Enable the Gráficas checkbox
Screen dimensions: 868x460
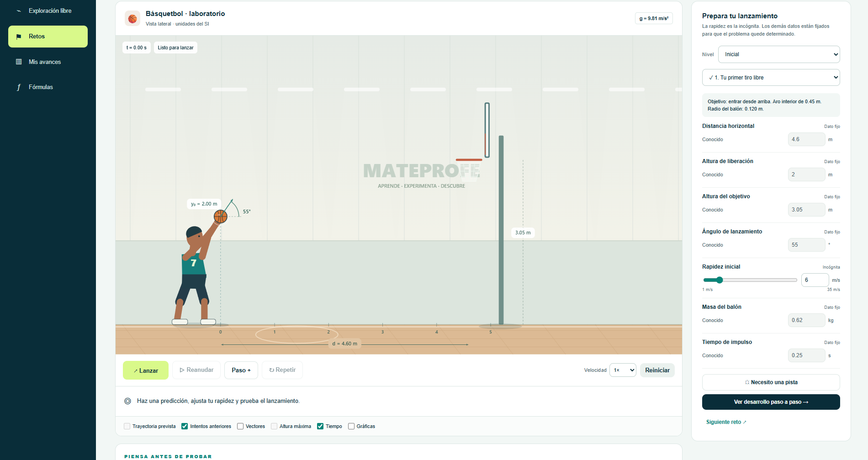click(x=351, y=426)
